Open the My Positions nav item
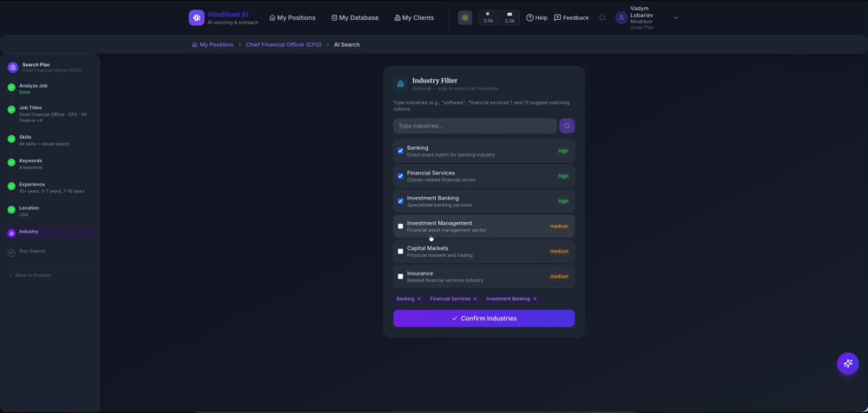This screenshot has height=413, width=868. click(x=293, y=17)
